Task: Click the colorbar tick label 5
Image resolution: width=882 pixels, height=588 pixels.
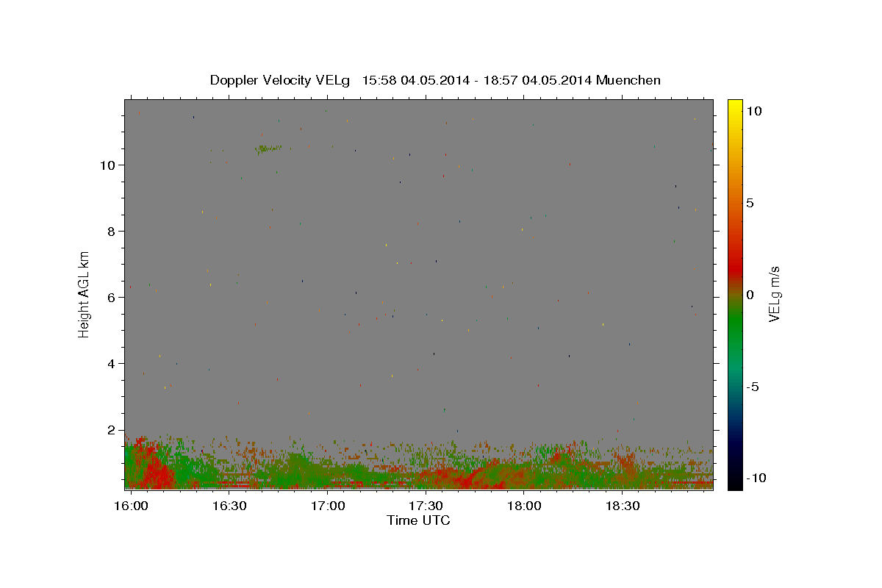Action: tap(750, 203)
